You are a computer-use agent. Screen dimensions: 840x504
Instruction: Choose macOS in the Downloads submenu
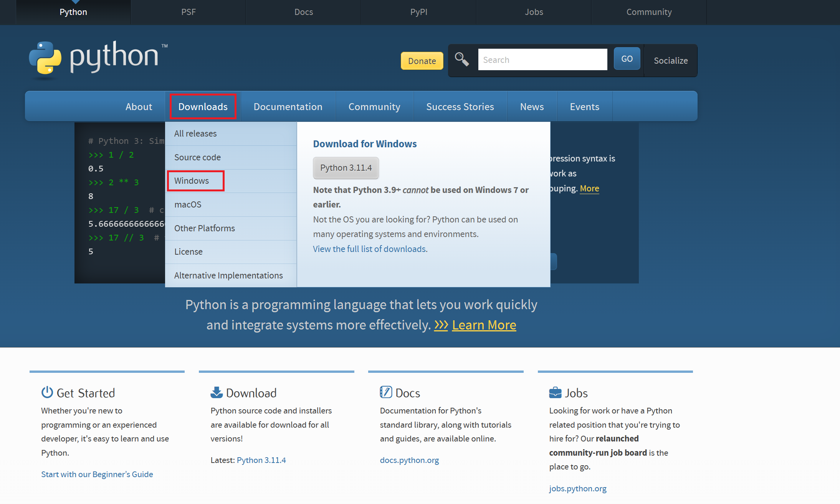(x=188, y=204)
